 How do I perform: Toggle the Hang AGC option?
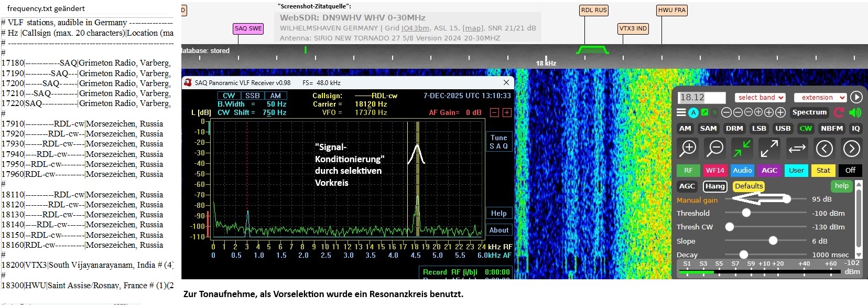pos(715,186)
